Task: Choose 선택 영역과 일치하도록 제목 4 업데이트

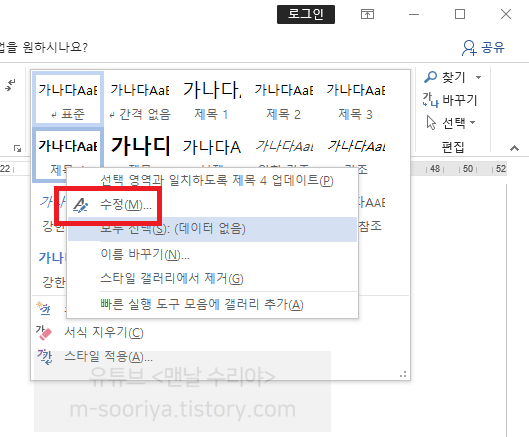Action: coord(213,181)
